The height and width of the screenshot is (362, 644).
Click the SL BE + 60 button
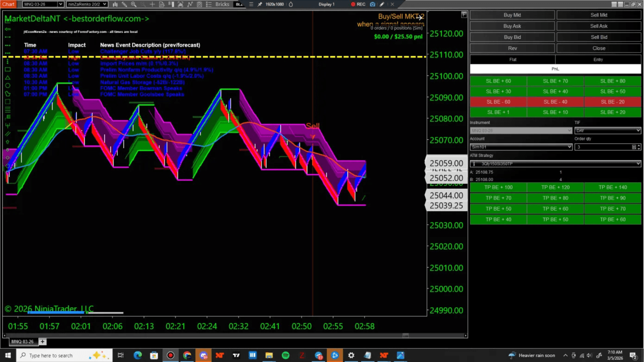tap(498, 81)
